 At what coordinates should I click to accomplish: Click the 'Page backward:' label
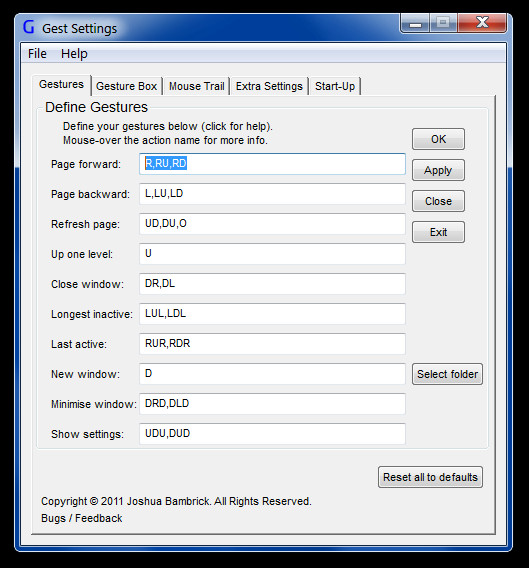(x=90, y=195)
